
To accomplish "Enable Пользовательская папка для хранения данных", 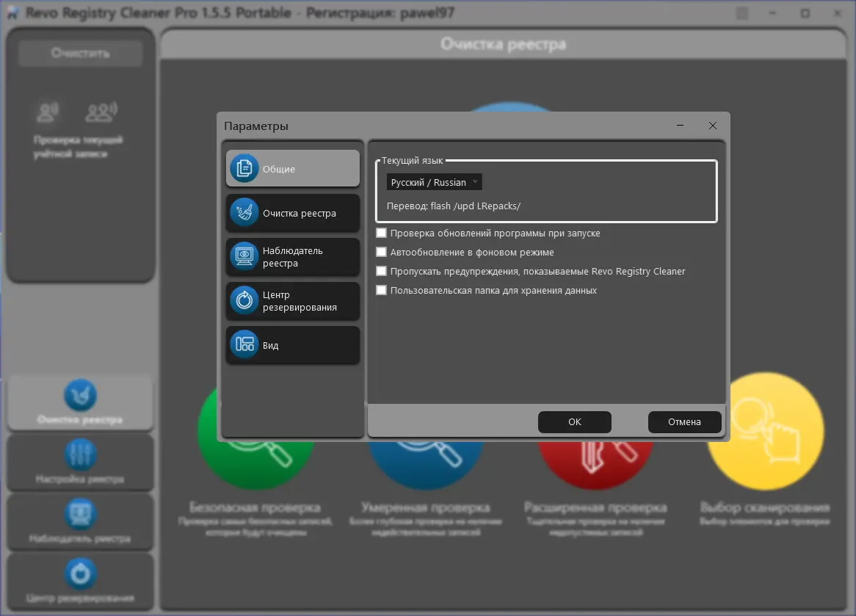I will [x=382, y=291].
